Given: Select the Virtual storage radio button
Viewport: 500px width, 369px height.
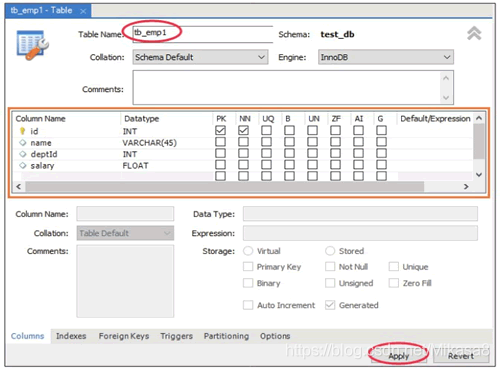Looking at the screenshot, I should 248,251.
